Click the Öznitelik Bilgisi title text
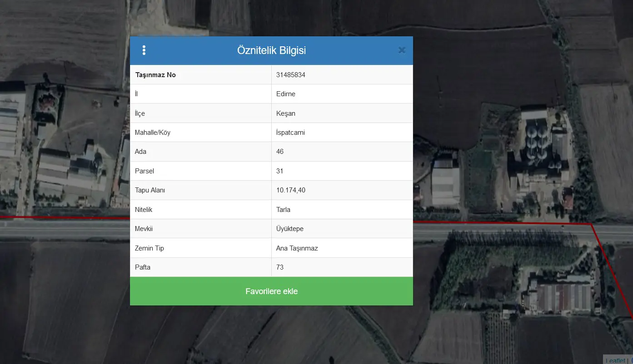Viewport: 633px width, 364px height. 271,50
